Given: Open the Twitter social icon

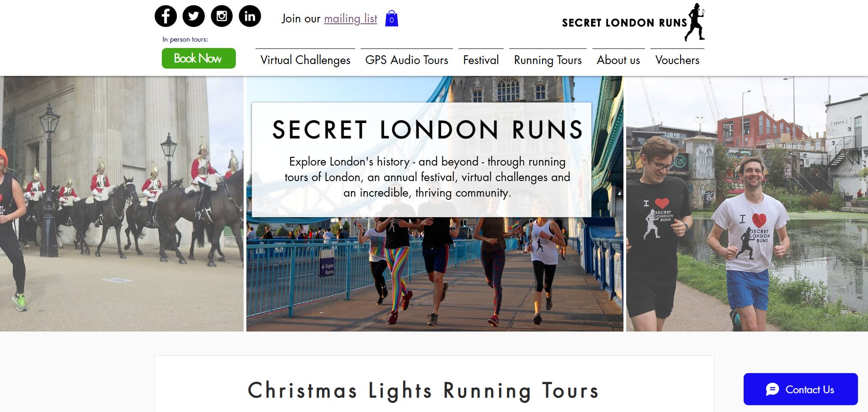Looking at the screenshot, I should coord(193,16).
